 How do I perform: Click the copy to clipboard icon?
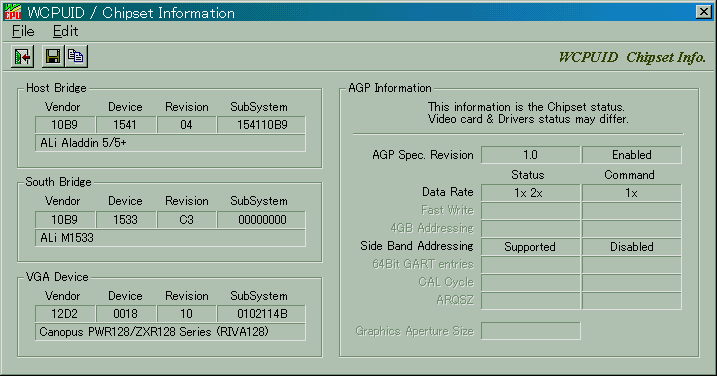76,57
